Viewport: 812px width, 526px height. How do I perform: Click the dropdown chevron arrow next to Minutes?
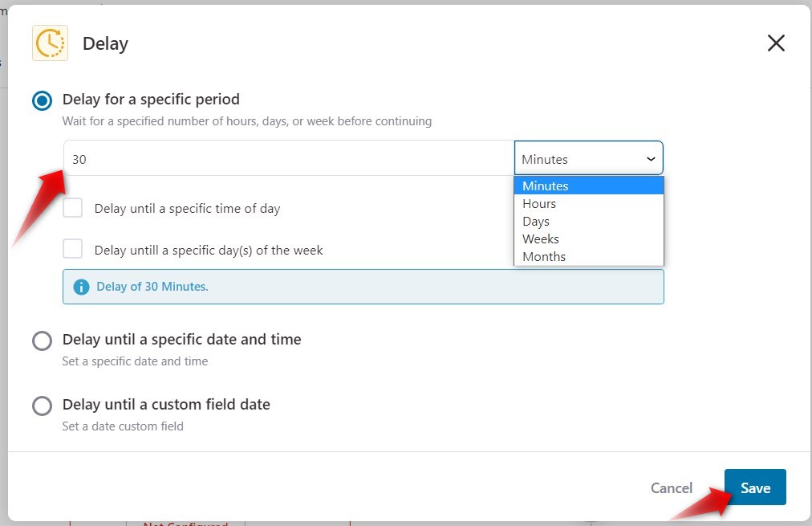651,159
